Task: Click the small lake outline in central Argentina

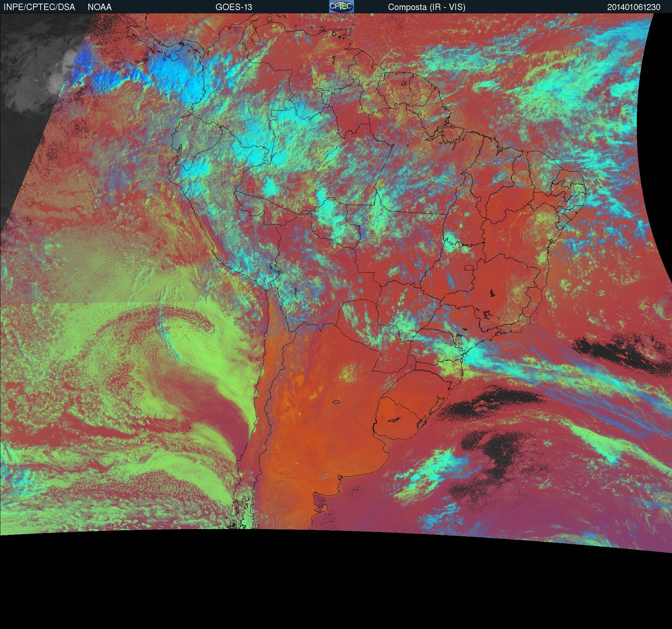Action: 336,402
